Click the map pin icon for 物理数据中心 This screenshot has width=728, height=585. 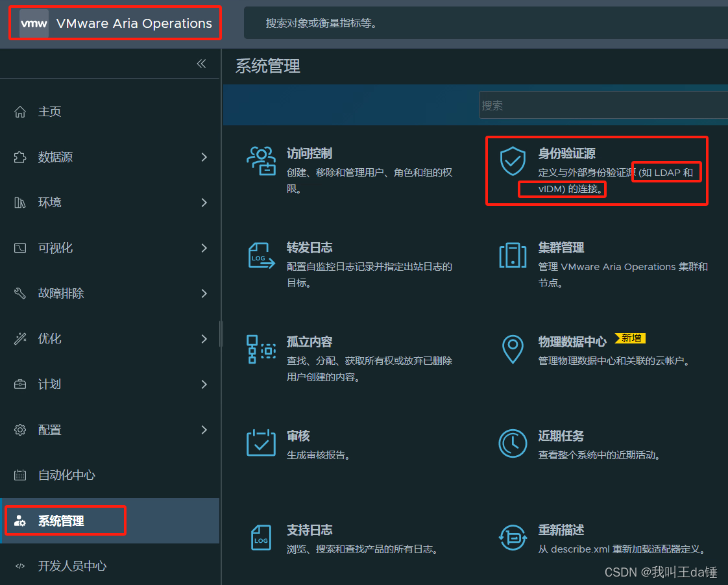[513, 349]
